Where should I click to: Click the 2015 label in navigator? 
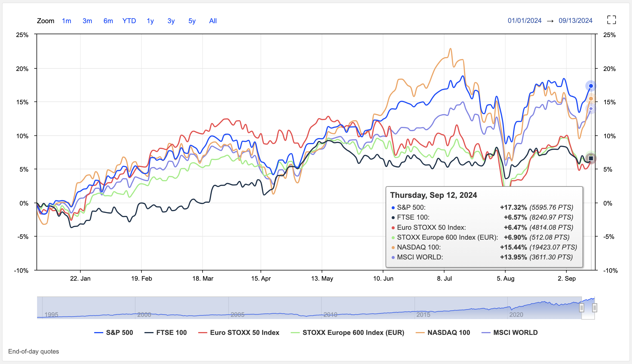[423, 315]
